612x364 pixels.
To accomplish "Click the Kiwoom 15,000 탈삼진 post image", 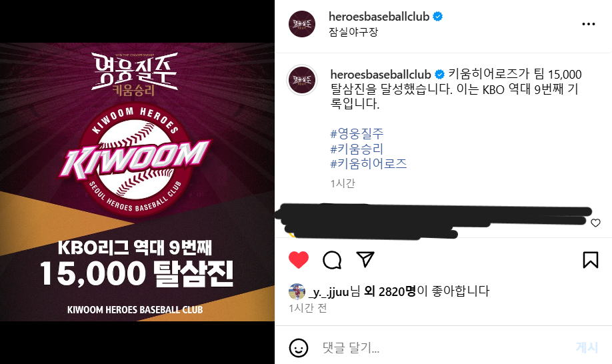I will [x=137, y=182].
